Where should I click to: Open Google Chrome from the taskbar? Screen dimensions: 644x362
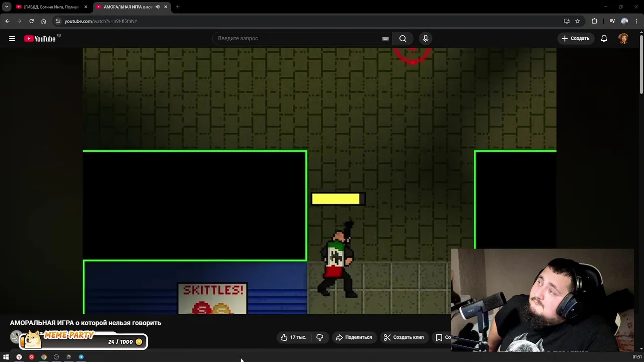[x=44, y=357]
